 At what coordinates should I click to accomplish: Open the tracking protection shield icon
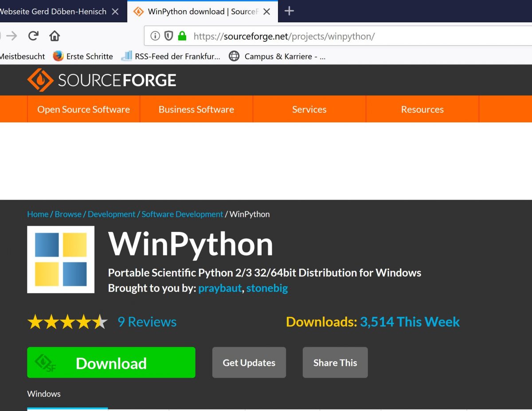[170, 36]
